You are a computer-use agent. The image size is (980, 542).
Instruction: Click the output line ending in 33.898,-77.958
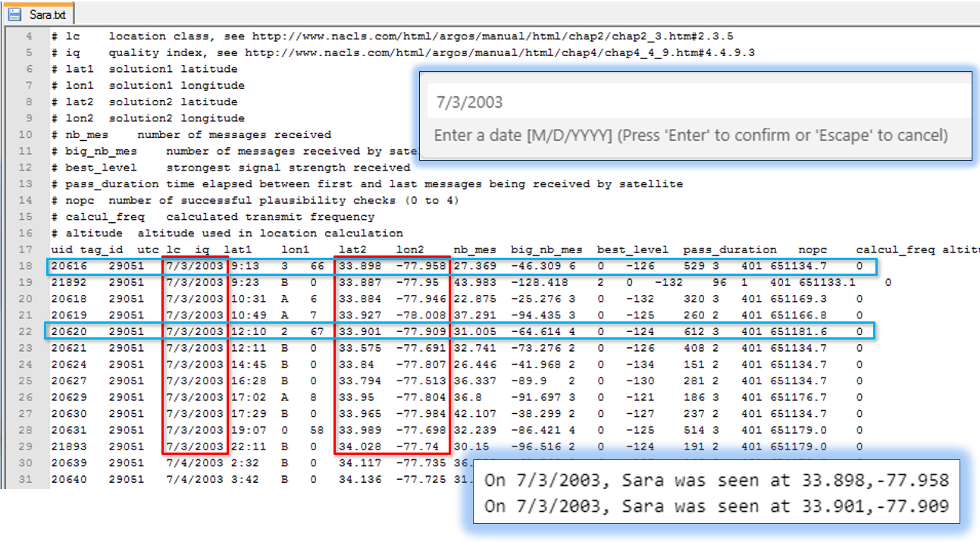click(715, 481)
